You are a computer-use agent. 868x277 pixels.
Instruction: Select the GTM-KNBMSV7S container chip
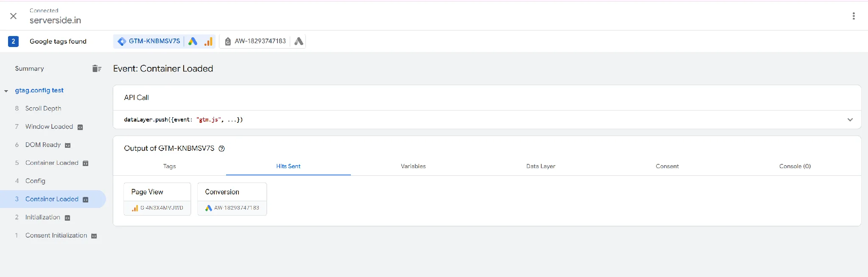[149, 41]
